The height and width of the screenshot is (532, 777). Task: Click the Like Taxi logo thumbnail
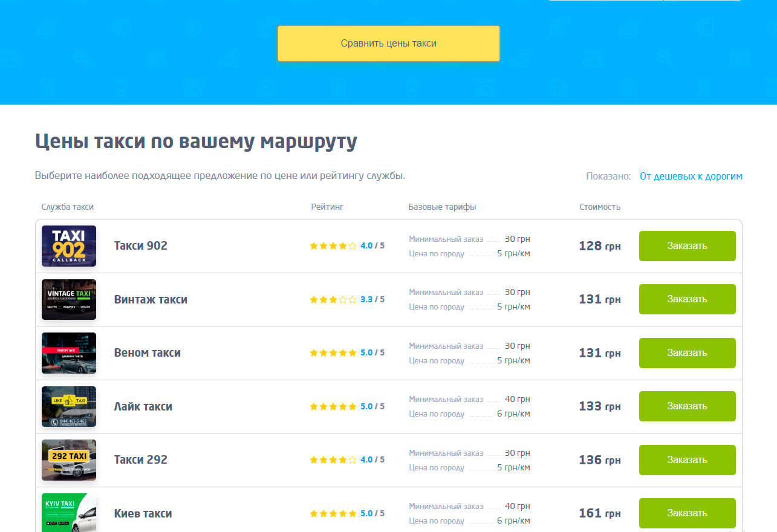[x=69, y=406]
